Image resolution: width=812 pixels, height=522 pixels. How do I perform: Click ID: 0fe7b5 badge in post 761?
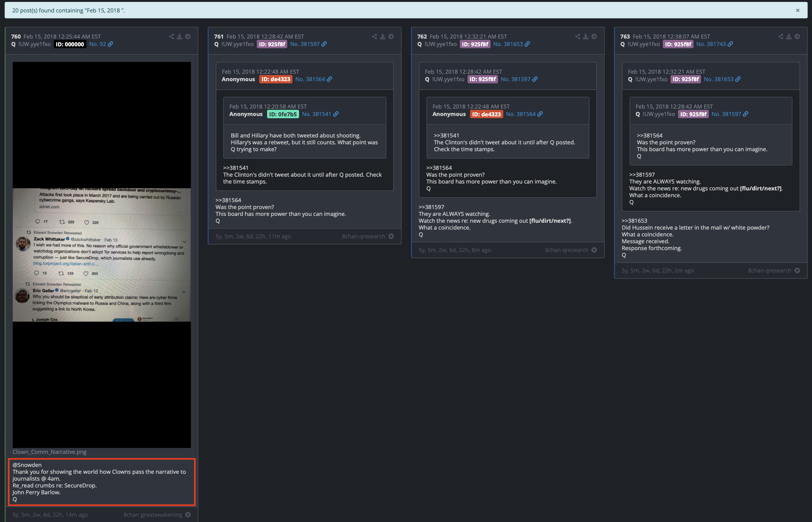tap(283, 114)
